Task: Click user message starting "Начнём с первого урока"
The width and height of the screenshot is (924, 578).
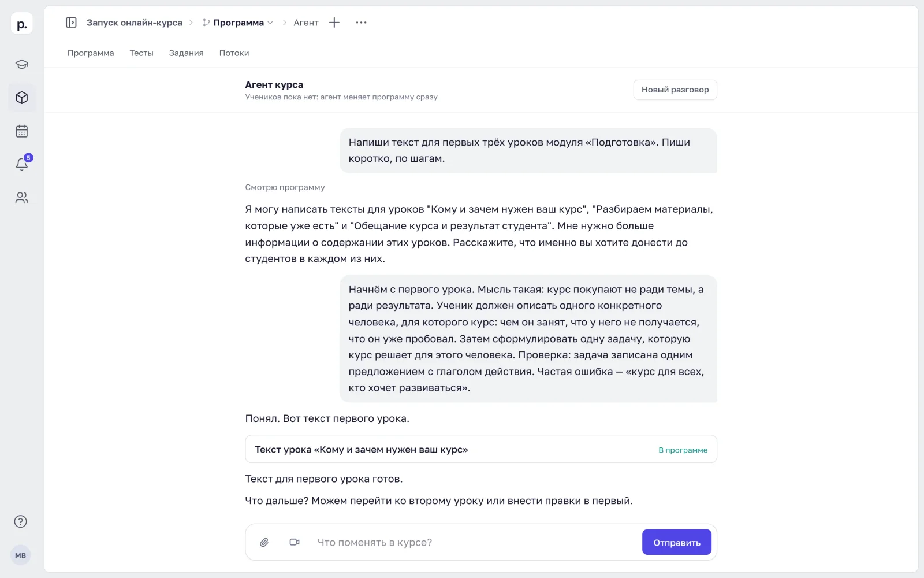Action: (x=528, y=339)
